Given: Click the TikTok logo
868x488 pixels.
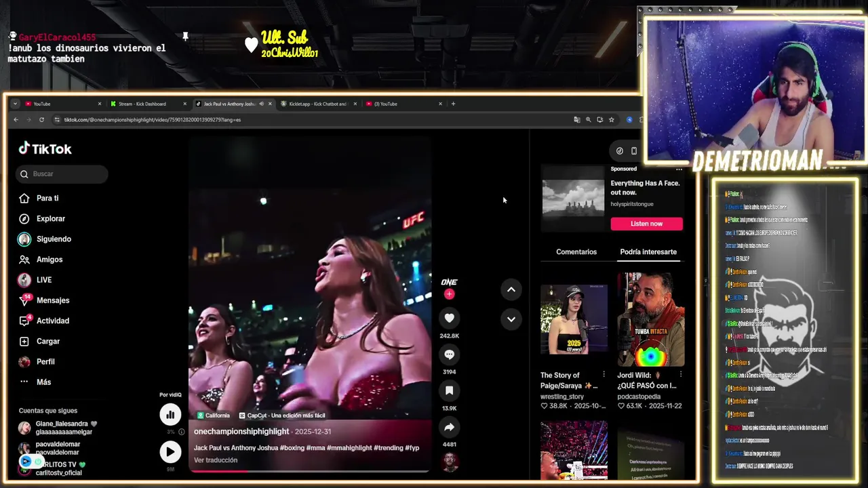Looking at the screenshot, I should pyautogui.click(x=45, y=149).
